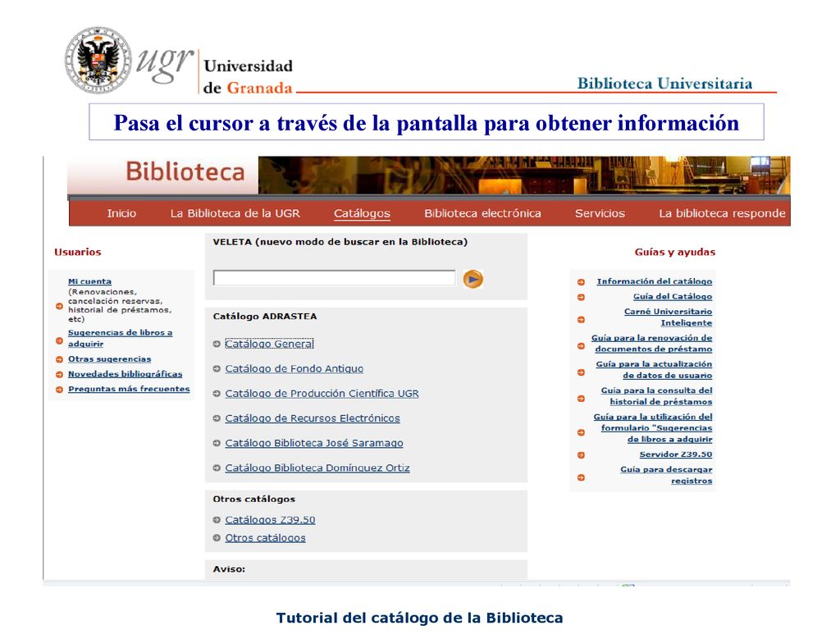Click the arrow bullet beside Guía para descargar registros
Image resolution: width=840 pixels, height=630 pixels.
tap(581, 477)
